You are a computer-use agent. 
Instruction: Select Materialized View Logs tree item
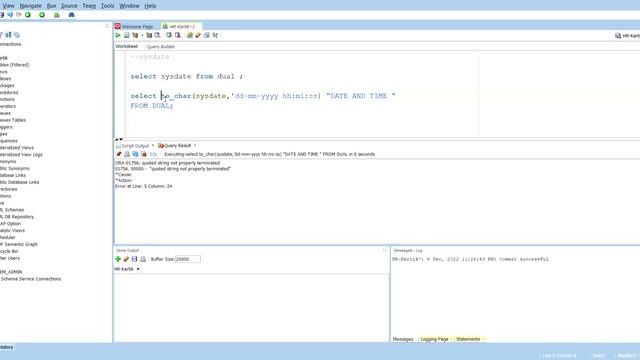[21, 155]
